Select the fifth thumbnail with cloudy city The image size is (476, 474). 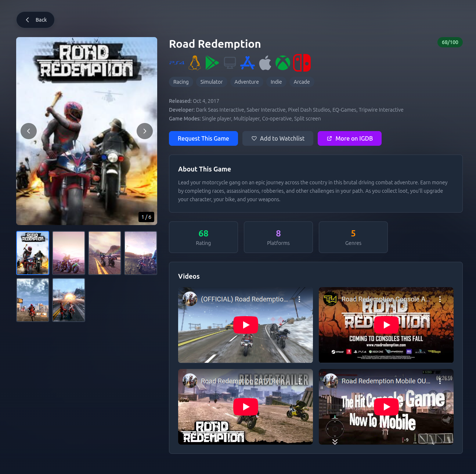[33, 300]
